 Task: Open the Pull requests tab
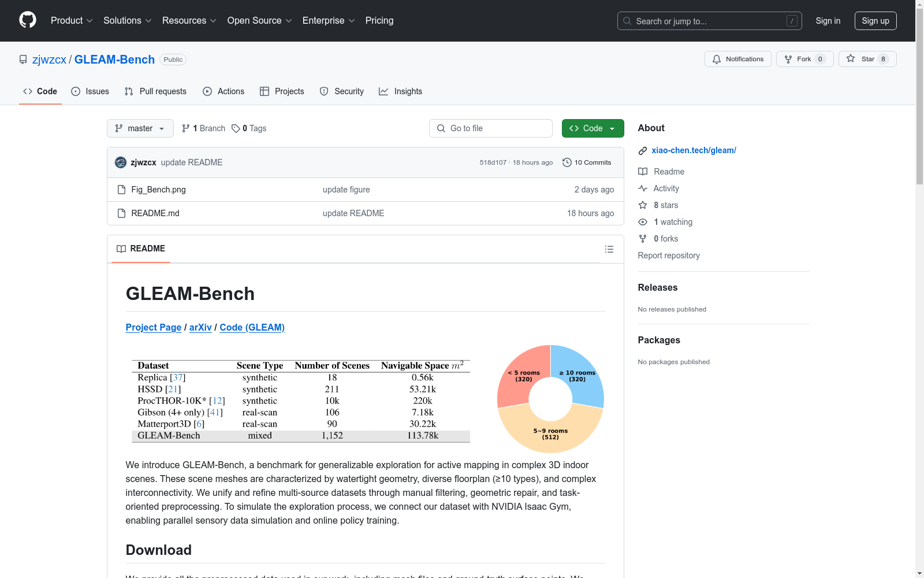coord(155,91)
